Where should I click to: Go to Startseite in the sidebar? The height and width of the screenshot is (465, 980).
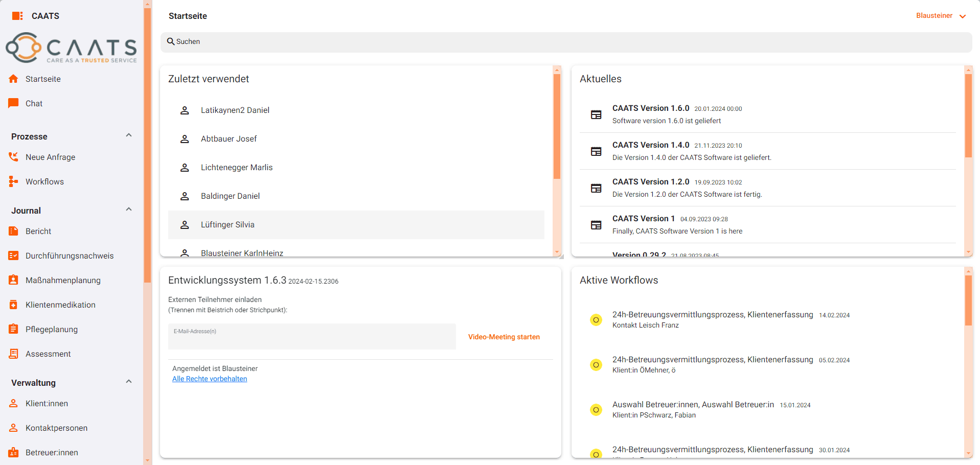[43, 79]
